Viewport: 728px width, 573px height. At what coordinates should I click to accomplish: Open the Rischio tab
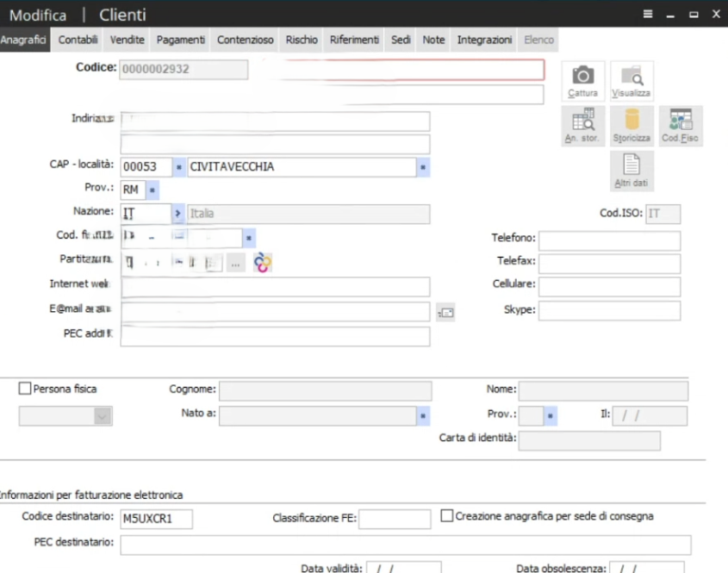coord(302,40)
